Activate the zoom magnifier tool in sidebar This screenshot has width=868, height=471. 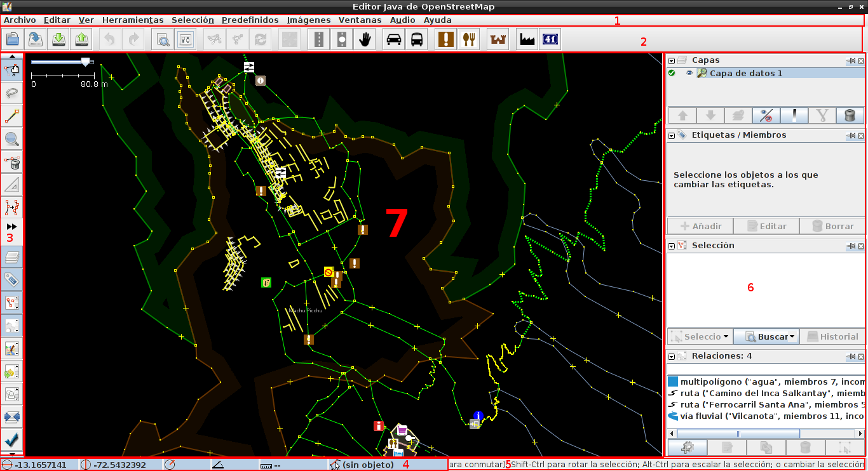pyautogui.click(x=12, y=138)
